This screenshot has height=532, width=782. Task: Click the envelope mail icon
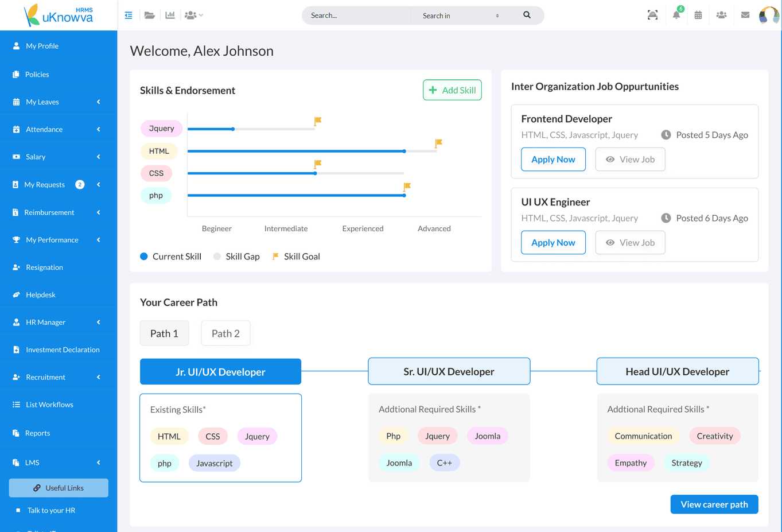[x=745, y=15]
